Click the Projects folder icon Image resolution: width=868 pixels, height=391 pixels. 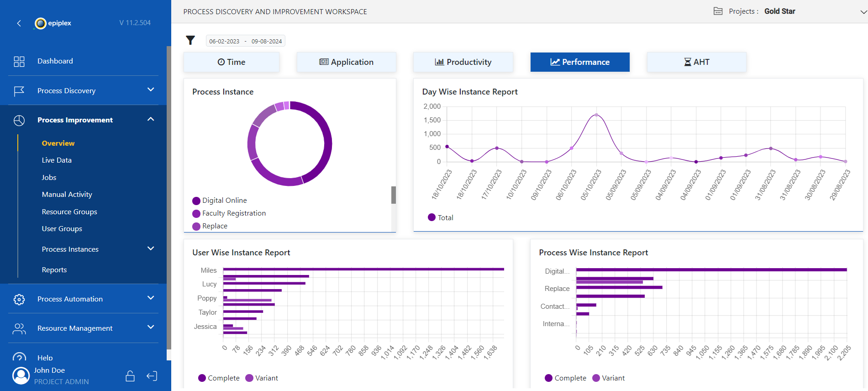tap(718, 11)
